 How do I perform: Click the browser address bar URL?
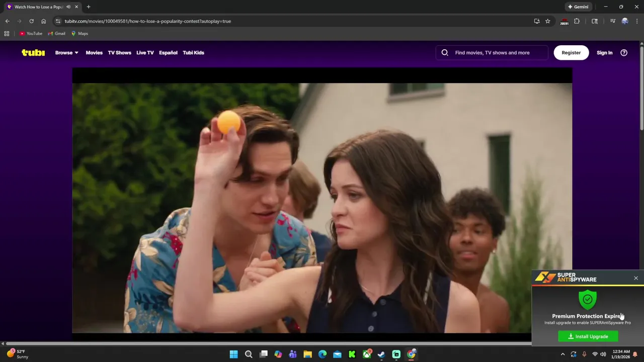pos(148,21)
